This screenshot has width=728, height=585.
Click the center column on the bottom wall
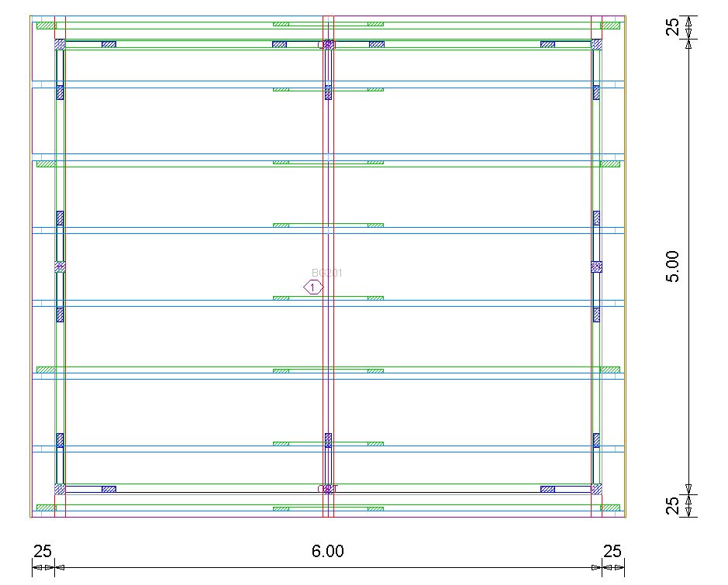pos(328,489)
